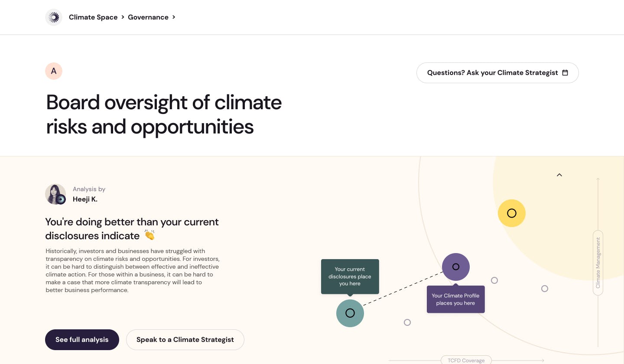624x364 pixels.
Task: Click the clapping hands emoji in the headline
Action: click(x=149, y=235)
